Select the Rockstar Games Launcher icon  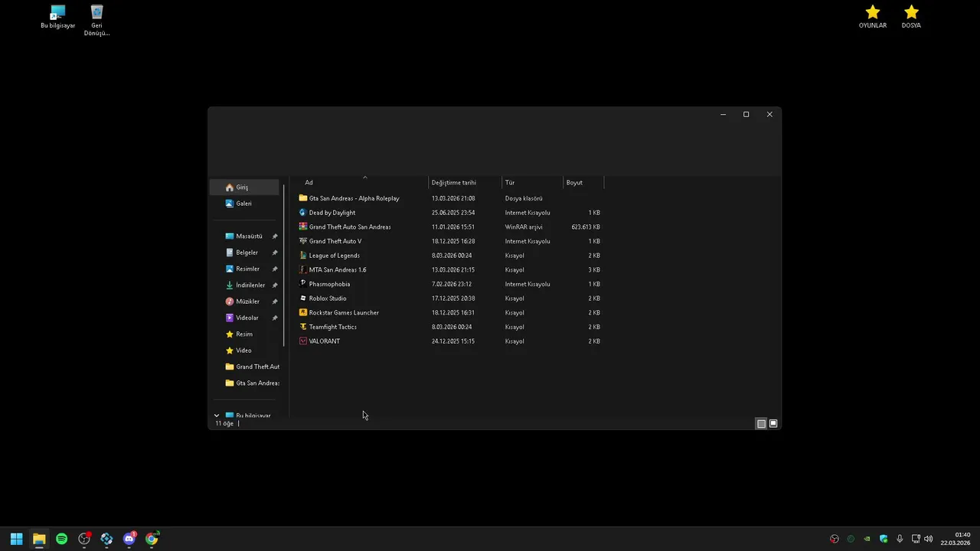[303, 312]
